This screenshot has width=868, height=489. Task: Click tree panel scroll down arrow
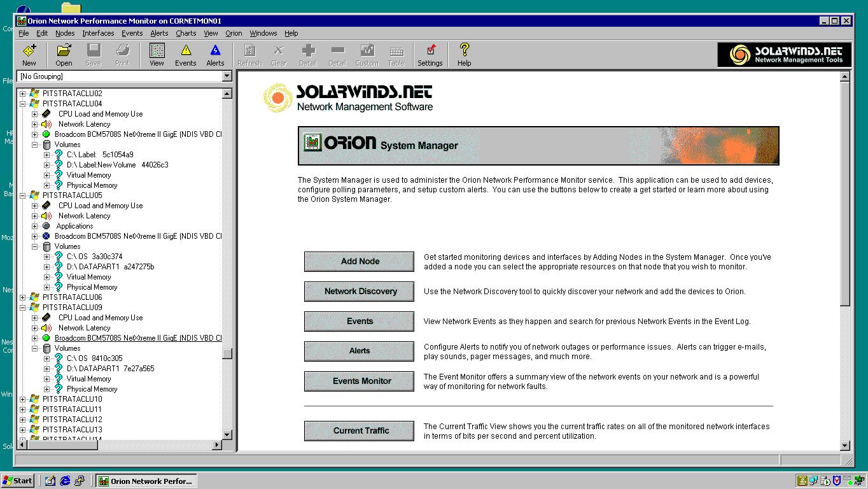click(x=227, y=434)
